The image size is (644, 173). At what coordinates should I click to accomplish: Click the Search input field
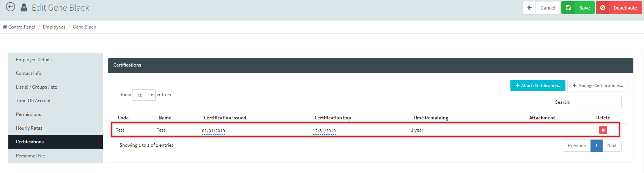pos(597,103)
